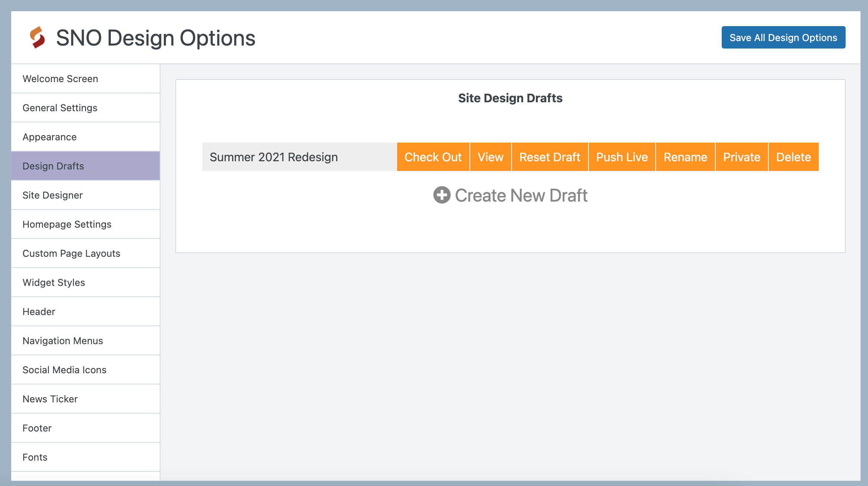Click the plus icon beside Create New Draft
This screenshot has height=486, width=868.
442,195
